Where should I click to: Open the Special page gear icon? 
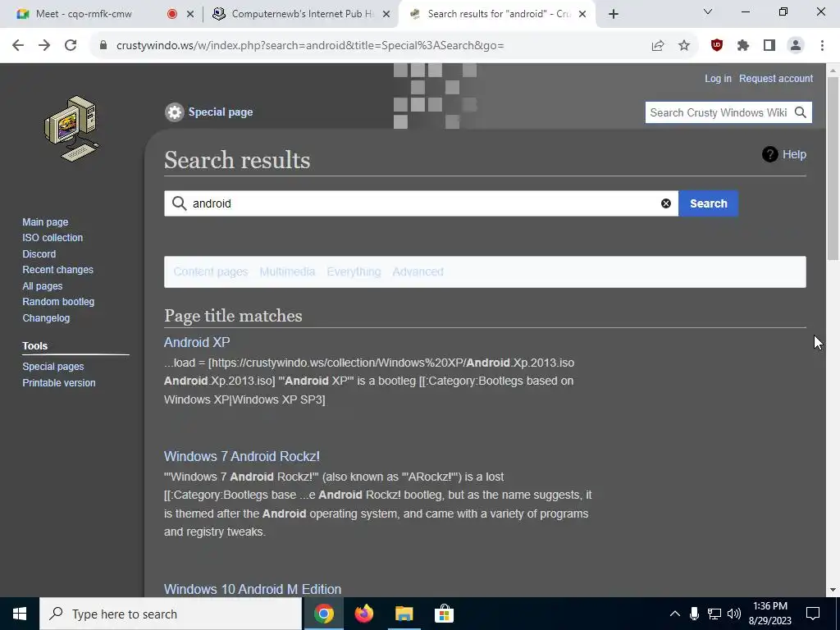tap(174, 112)
